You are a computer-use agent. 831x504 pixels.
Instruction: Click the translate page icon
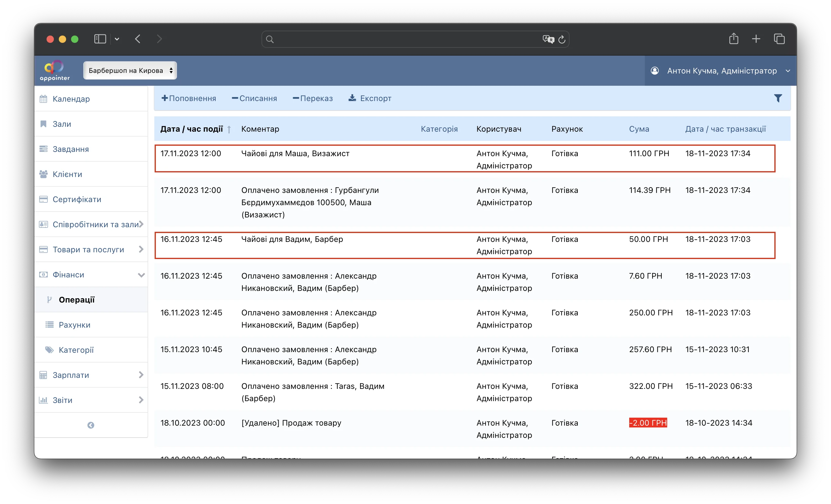pos(548,39)
